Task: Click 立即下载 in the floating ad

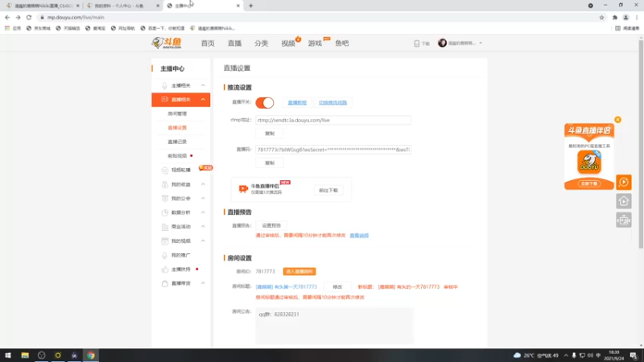Action: (x=589, y=184)
